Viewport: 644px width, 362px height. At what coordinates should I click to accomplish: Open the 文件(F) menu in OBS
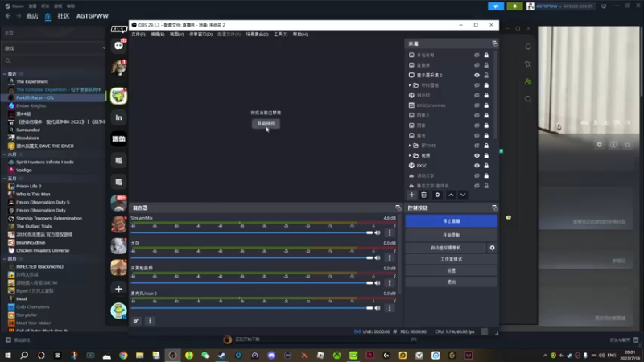(138, 34)
